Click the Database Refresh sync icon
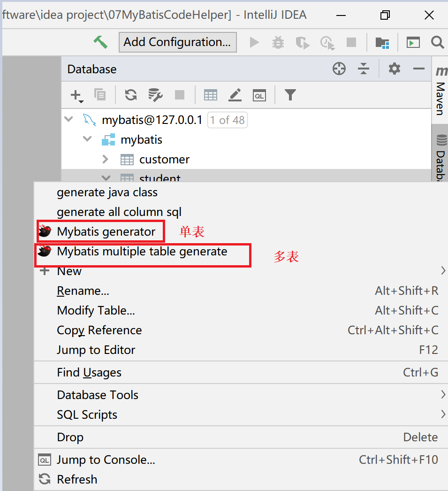The image size is (448, 491). coord(131,95)
